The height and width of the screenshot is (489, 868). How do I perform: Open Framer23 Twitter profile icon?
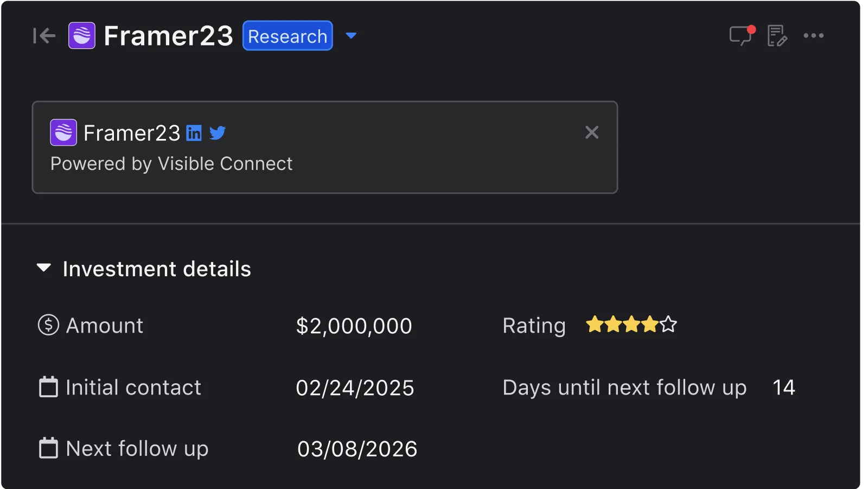point(218,133)
